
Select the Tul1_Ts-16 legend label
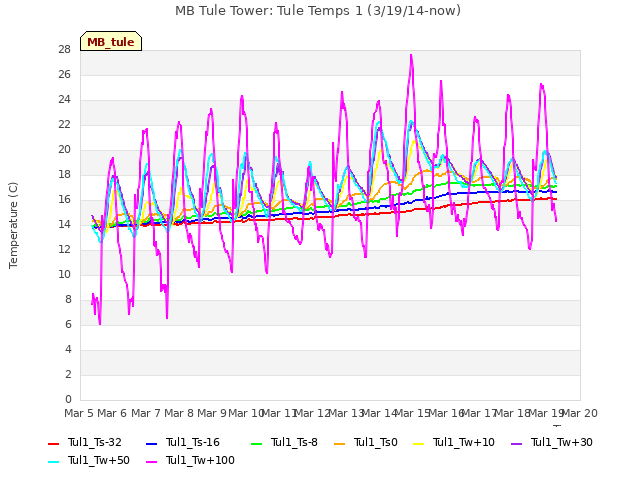point(193,442)
